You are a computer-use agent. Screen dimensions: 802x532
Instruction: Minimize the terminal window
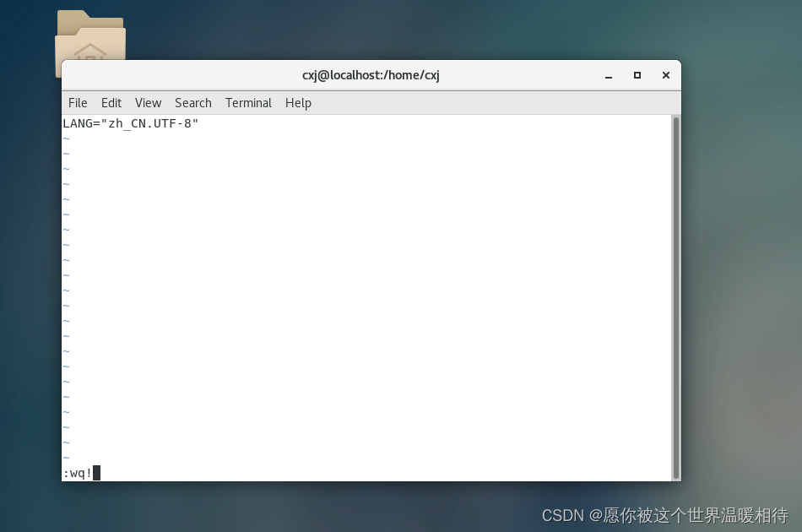[x=609, y=76]
